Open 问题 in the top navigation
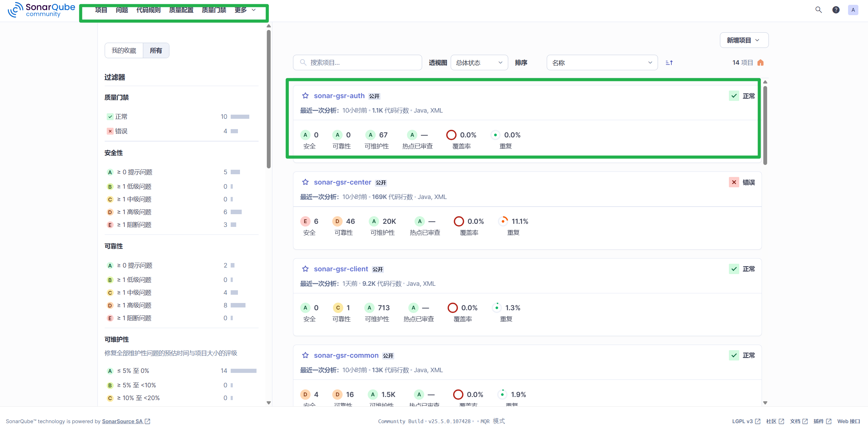Screen dimensions: 868x429 (122, 10)
